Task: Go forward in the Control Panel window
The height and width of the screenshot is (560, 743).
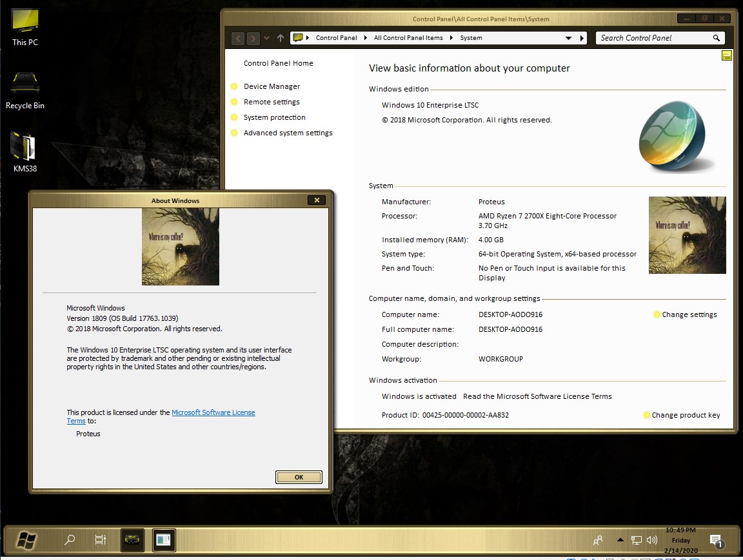Action: 253,38
